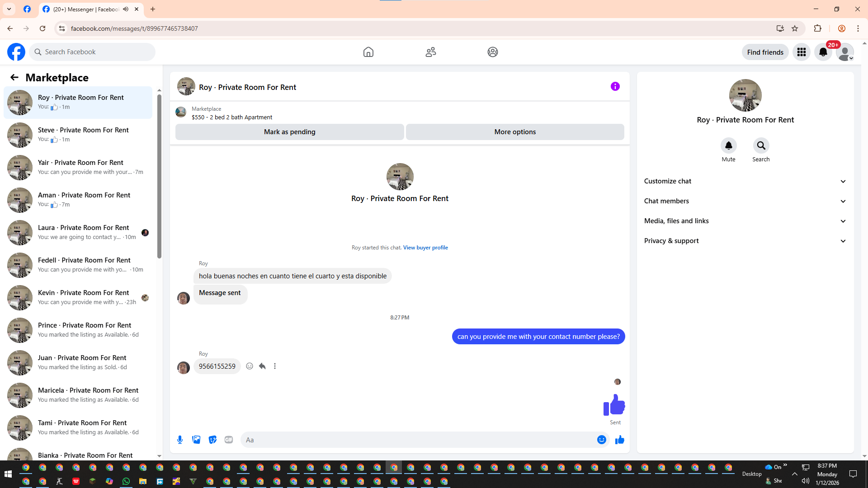The width and height of the screenshot is (868, 488).
Task: Toggle the conversation information panel
Action: click(x=615, y=86)
